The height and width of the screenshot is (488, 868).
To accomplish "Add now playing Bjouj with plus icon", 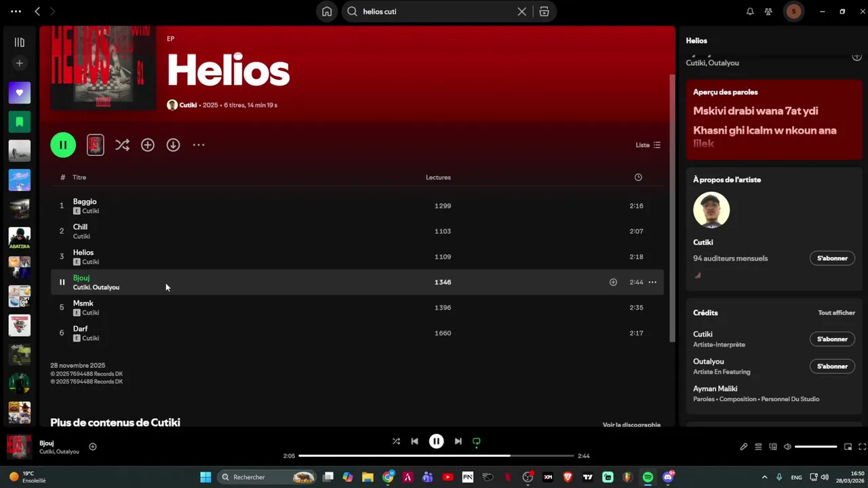I will (x=93, y=447).
